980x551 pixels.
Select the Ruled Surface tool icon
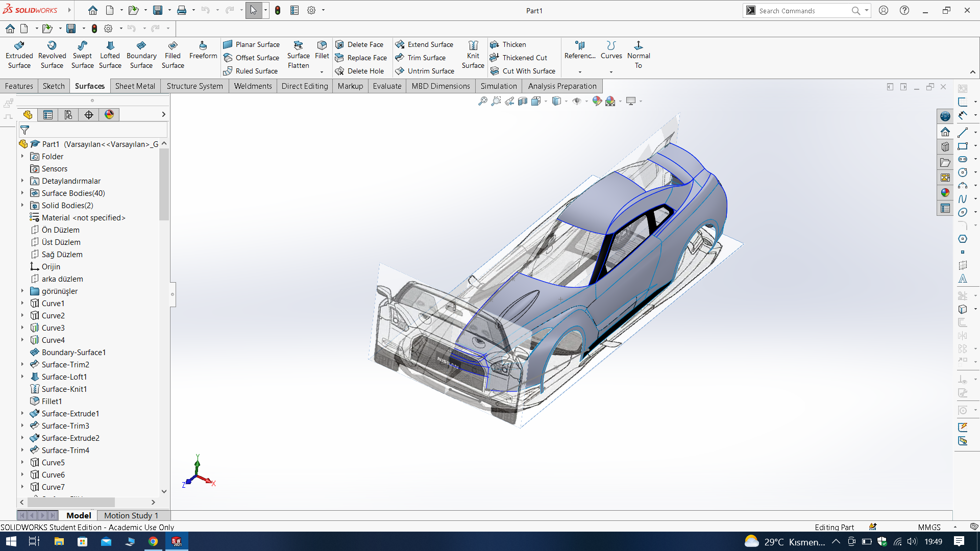coord(229,70)
